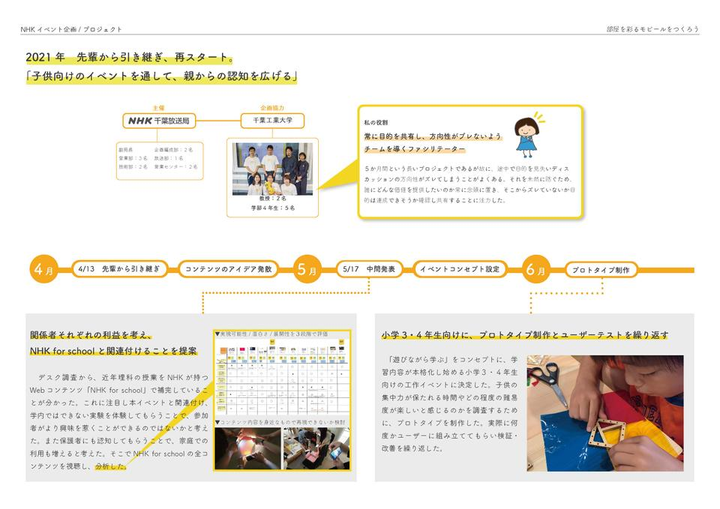Click the 小学3・4年生向けに heading

[524, 335]
